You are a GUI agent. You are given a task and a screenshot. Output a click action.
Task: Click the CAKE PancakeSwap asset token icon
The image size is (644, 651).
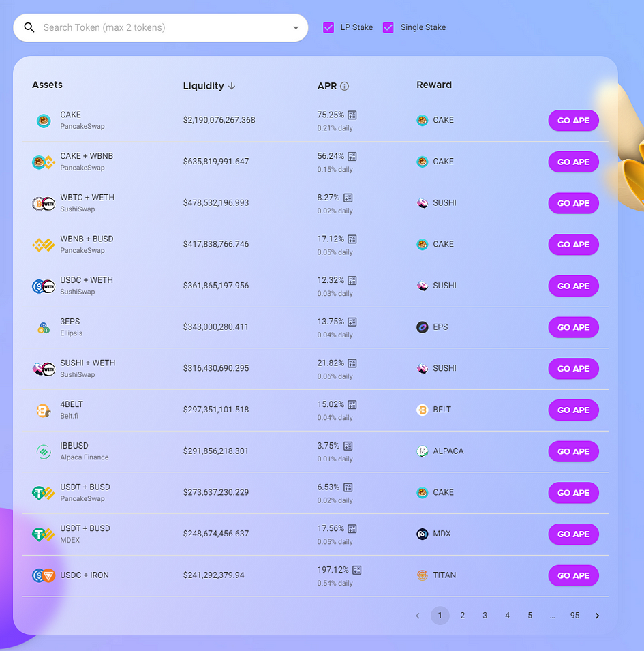click(x=44, y=121)
